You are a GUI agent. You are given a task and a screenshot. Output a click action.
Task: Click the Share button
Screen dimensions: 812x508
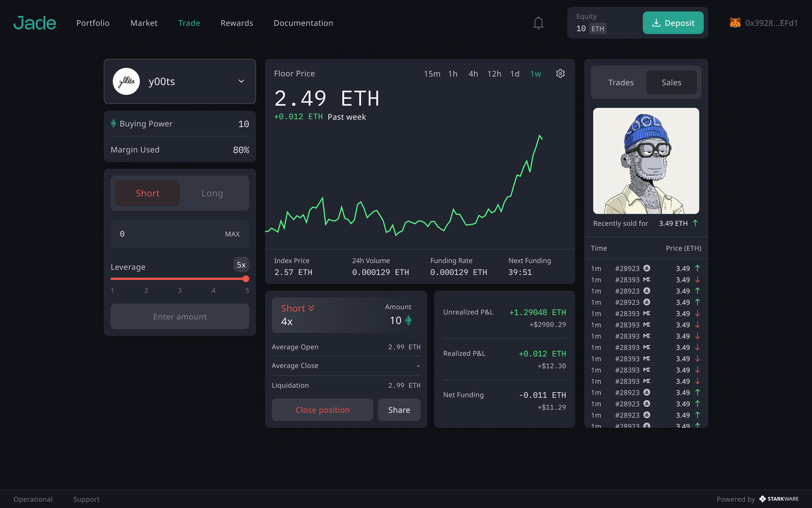[x=399, y=410]
